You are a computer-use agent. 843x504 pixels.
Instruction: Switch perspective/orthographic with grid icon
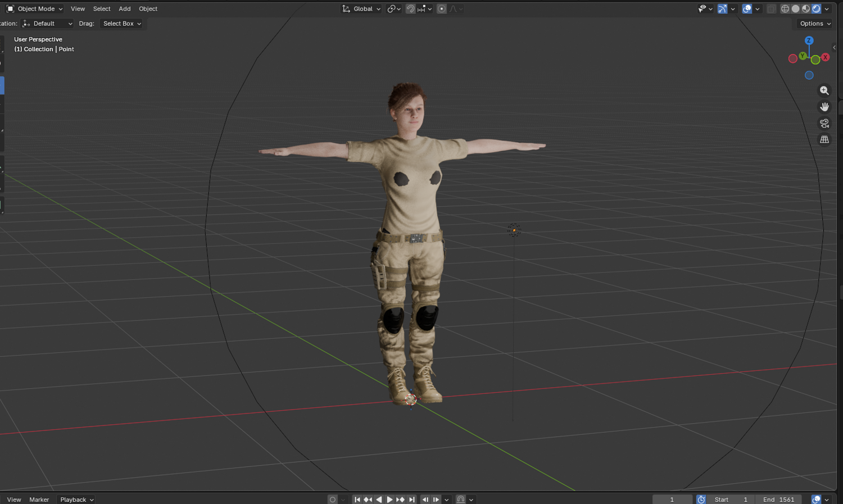(x=824, y=139)
